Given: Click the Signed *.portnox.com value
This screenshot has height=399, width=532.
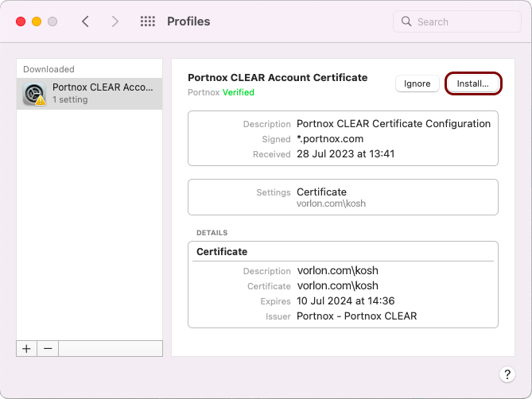Looking at the screenshot, I should click(330, 139).
